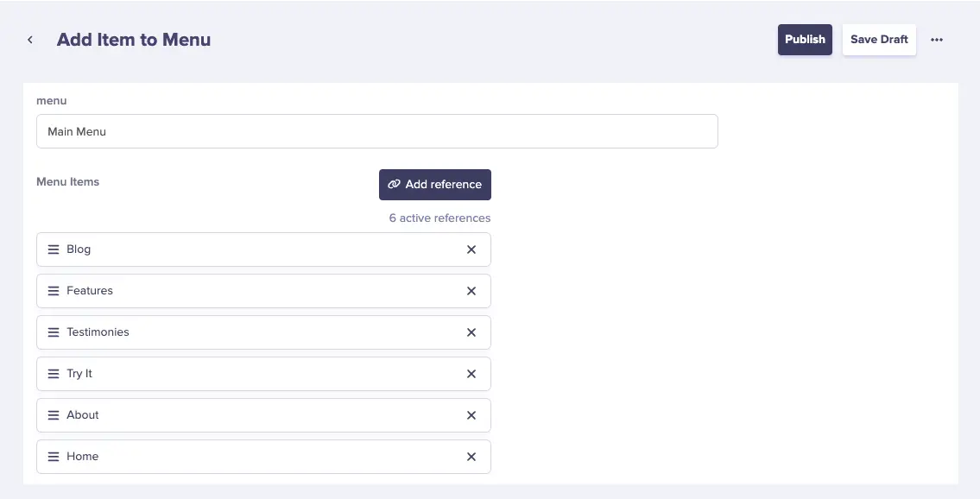Viewport: 980px width, 499px height.
Task: Click the Try It drag handle
Action: (x=54, y=374)
